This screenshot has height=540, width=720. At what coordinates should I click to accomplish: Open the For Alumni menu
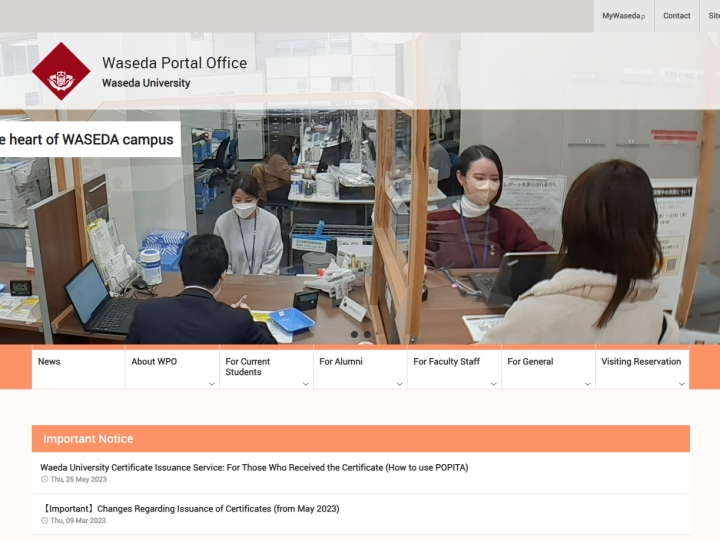click(x=360, y=369)
